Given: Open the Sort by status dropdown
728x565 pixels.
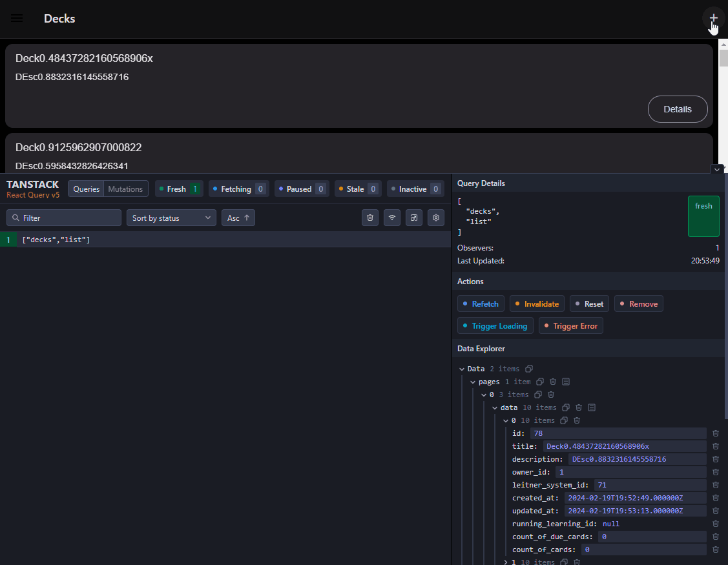Looking at the screenshot, I should click(171, 218).
